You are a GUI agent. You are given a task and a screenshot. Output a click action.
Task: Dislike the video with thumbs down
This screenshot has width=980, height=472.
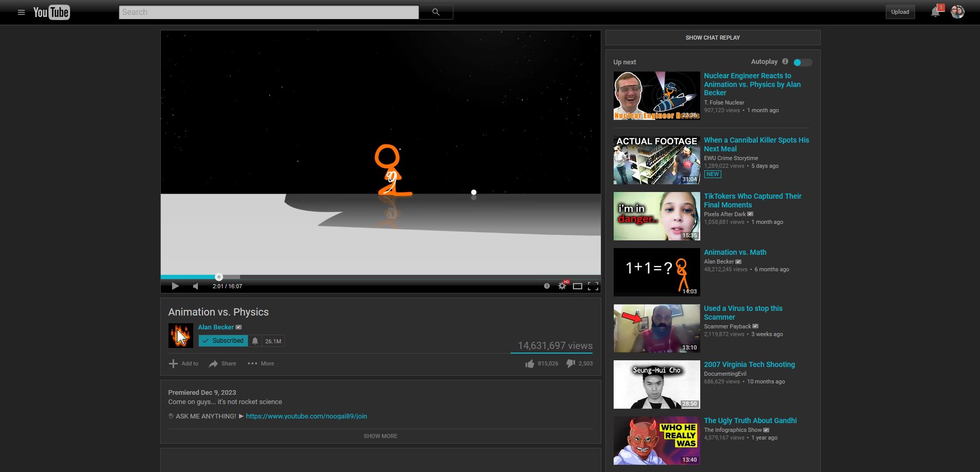[x=570, y=363]
